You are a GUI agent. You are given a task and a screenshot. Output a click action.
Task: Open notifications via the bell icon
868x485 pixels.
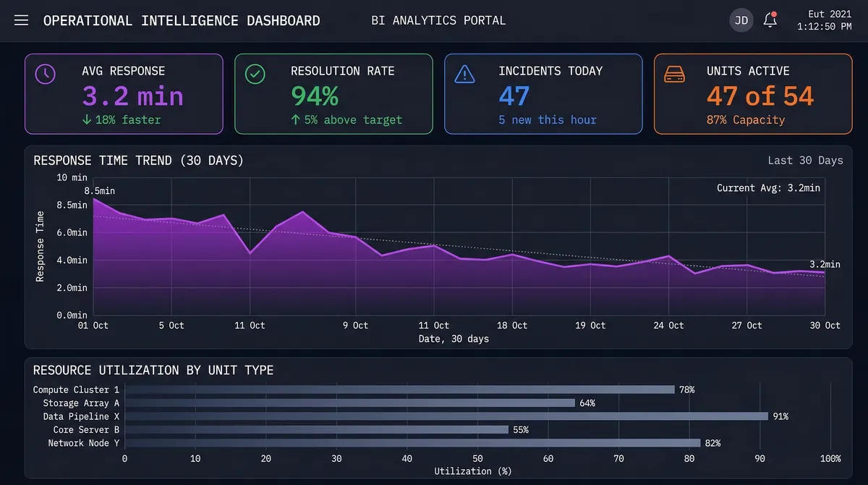pyautogui.click(x=770, y=20)
